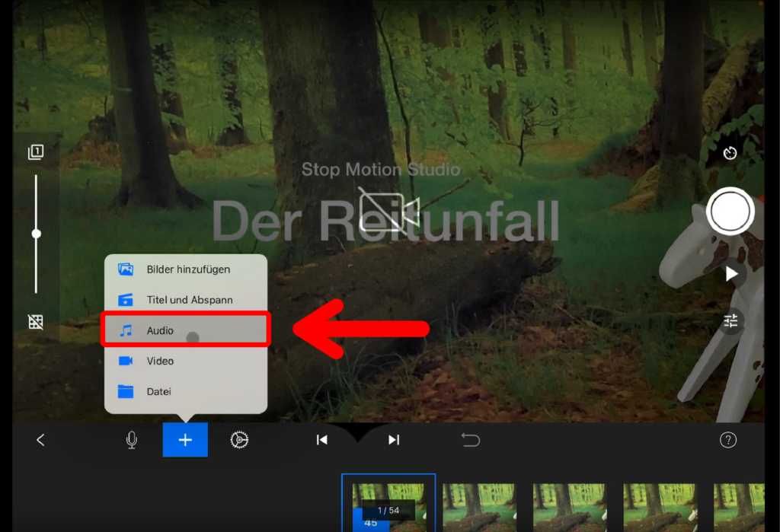The width and height of the screenshot is (780, 532).
Task: Play the movie preview
Action: (x=731, y=274)
